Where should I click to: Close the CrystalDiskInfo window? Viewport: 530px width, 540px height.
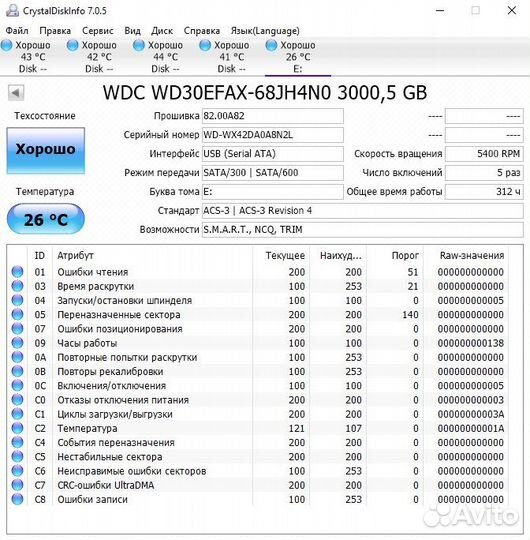coord(512,11)
